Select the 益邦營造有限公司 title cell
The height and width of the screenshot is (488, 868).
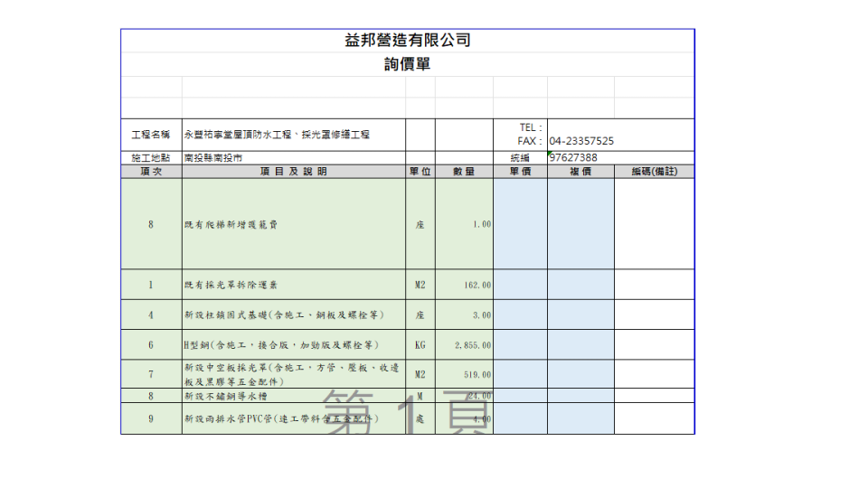pyautogui.click(x=408, y=41)
